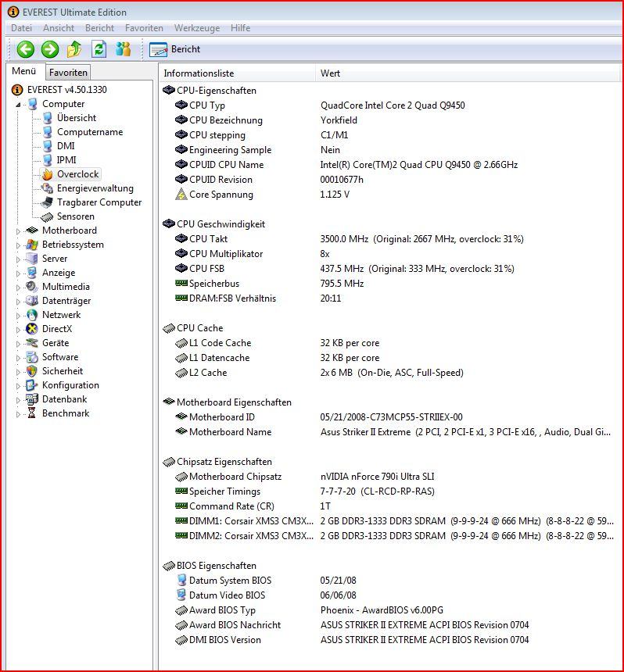Click the Informationsliste column header
This screenshot has height=672, width=624.
(237, 73)
